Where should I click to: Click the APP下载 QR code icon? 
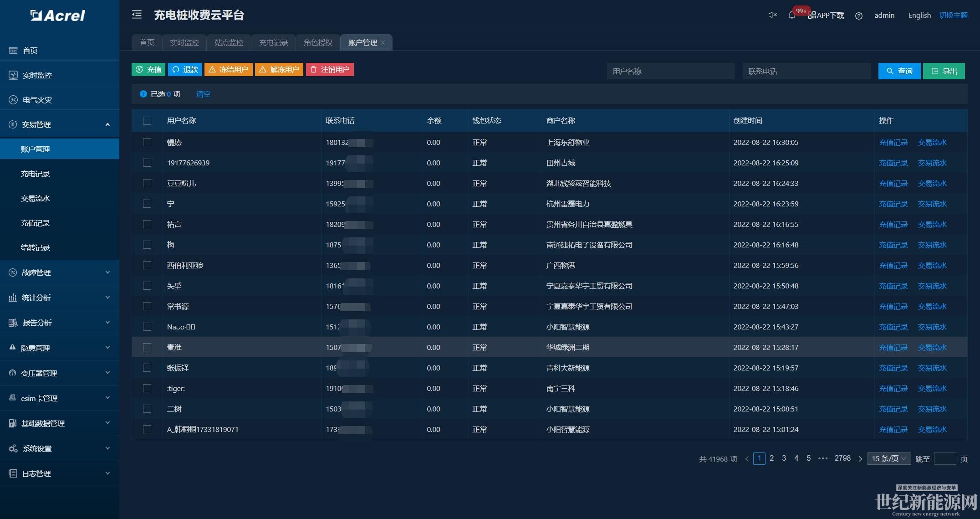(x=812, y=15)
